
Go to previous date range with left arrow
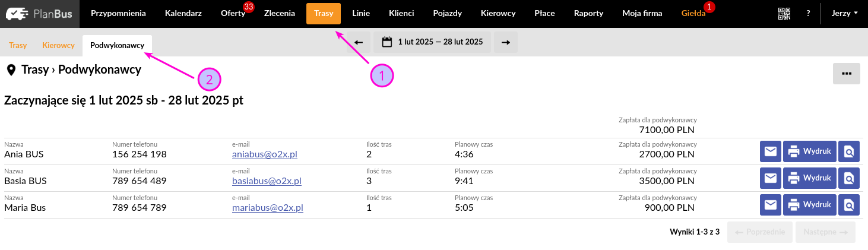pyautogui.click(x=359, y=42)
